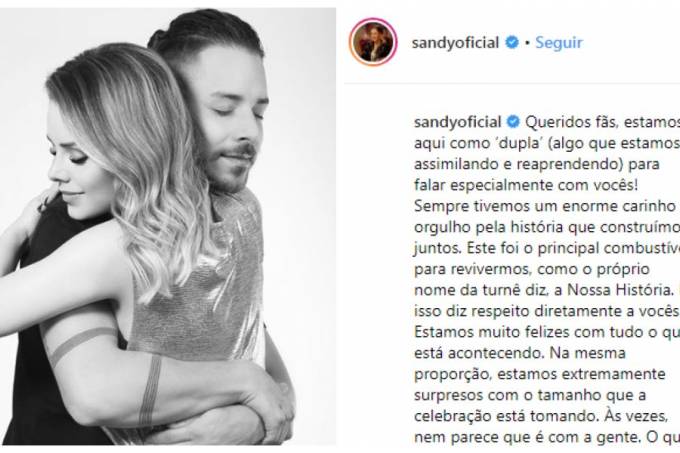Click the armband tattoo on the man's arm
Image resolution: width=680 pixels, height=453 pixels.
click(x=150, y=390)
